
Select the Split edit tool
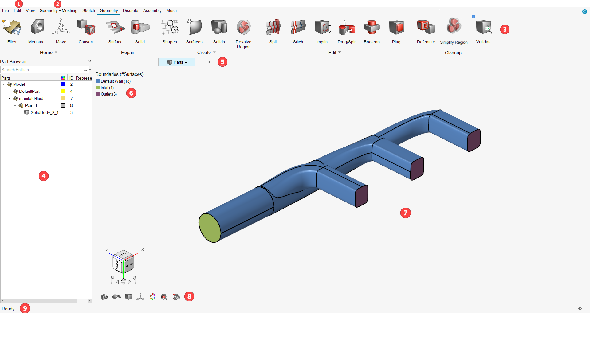(273, 31)
